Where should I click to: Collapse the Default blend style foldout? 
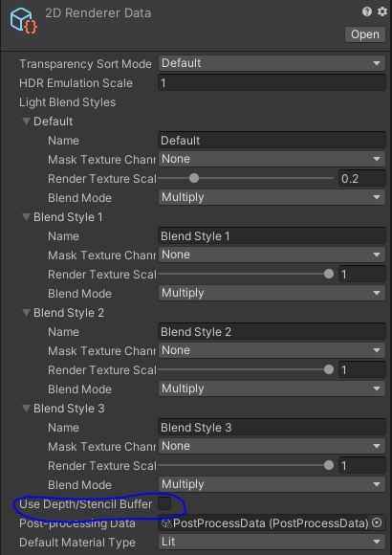click(26, 122)
